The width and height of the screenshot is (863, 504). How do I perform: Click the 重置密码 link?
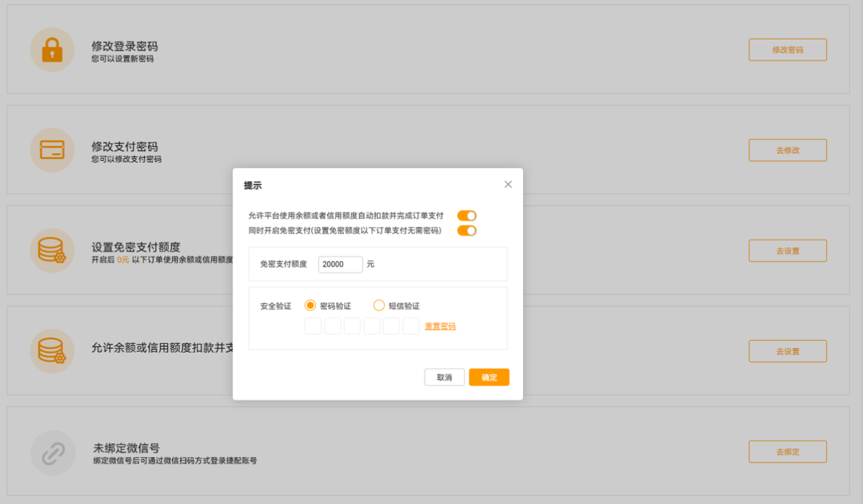[439, 326]
